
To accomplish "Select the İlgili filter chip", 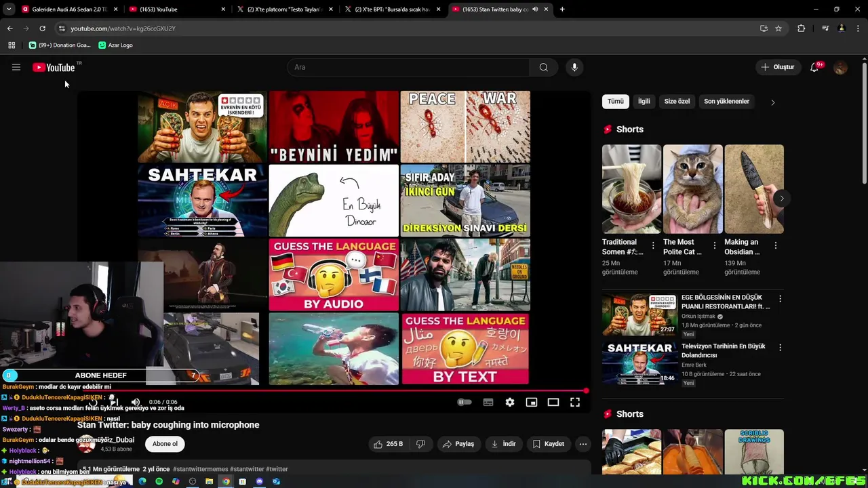I will click(644, 102).
